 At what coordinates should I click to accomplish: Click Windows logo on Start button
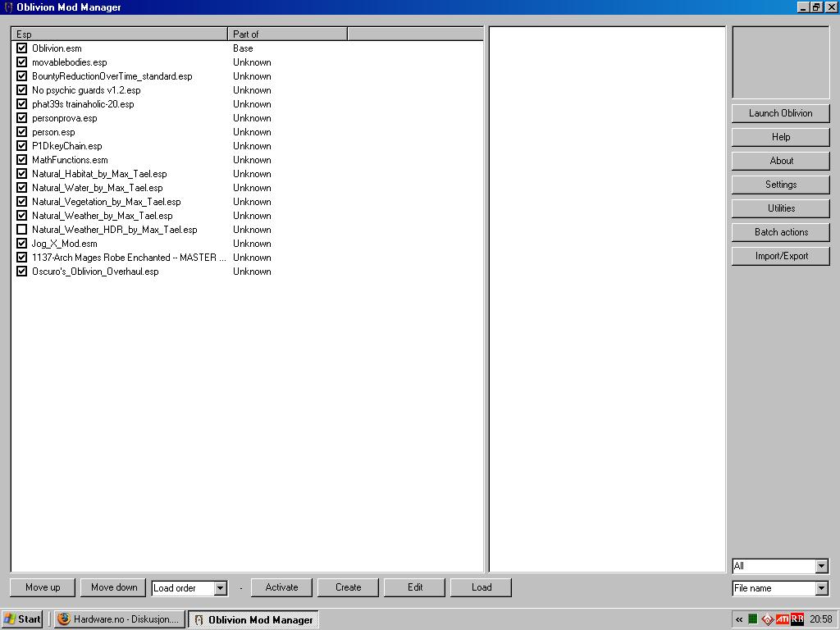click(9, 619)
